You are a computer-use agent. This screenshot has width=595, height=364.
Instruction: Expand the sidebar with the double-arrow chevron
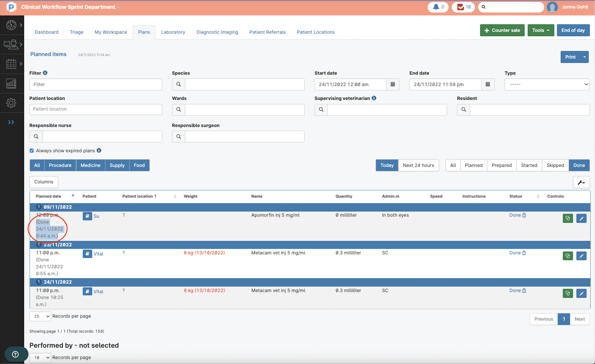(x=11, y=122)
